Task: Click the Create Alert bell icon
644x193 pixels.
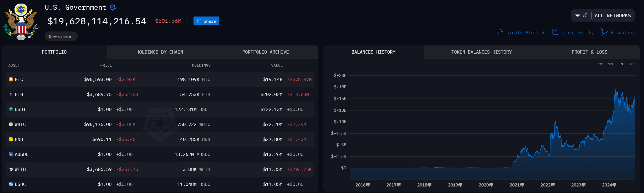Action: tap(501, 33)
